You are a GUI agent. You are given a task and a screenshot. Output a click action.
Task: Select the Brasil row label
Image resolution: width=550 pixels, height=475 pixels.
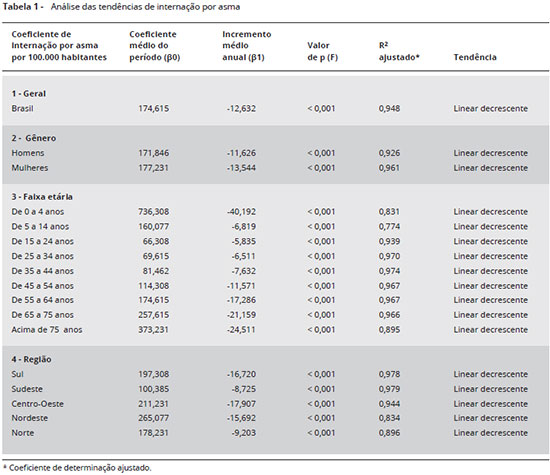(x=22, y=108)
